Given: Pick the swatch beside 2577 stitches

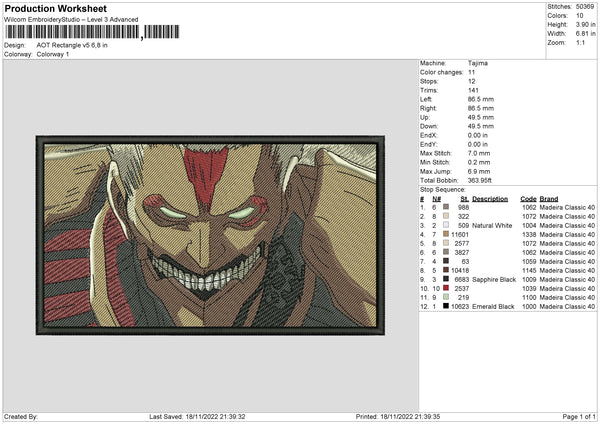Looking at the screenshot, I should (x=446, y=243).
